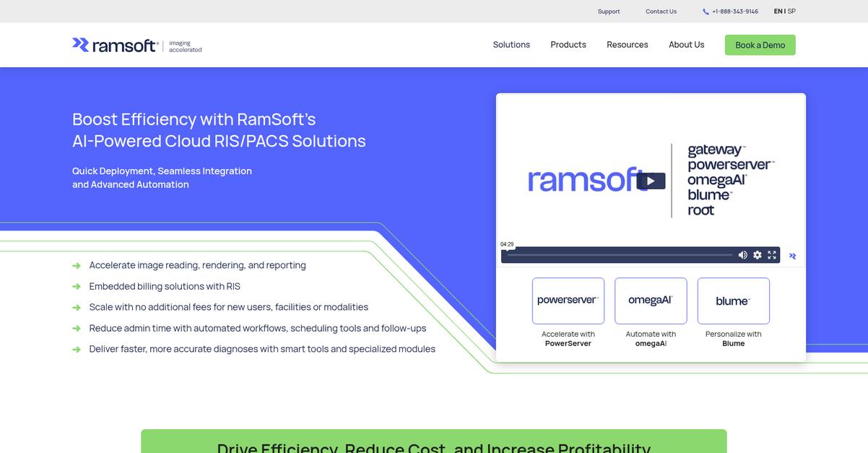
Task: Click 'Accelerate image reading, rendering, and reporting' text
Action: 198,265
